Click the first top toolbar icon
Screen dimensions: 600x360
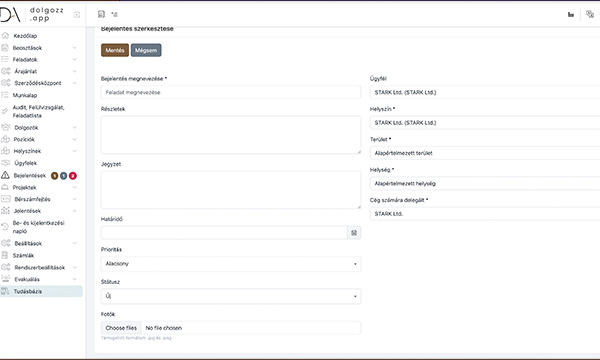[101, 14]
